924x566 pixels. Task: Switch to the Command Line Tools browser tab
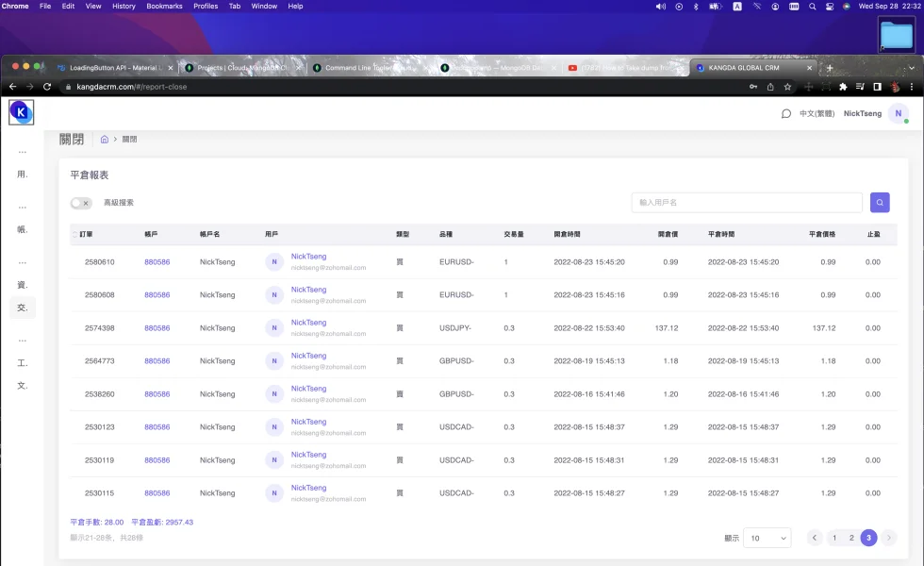(x=368, y=68)
